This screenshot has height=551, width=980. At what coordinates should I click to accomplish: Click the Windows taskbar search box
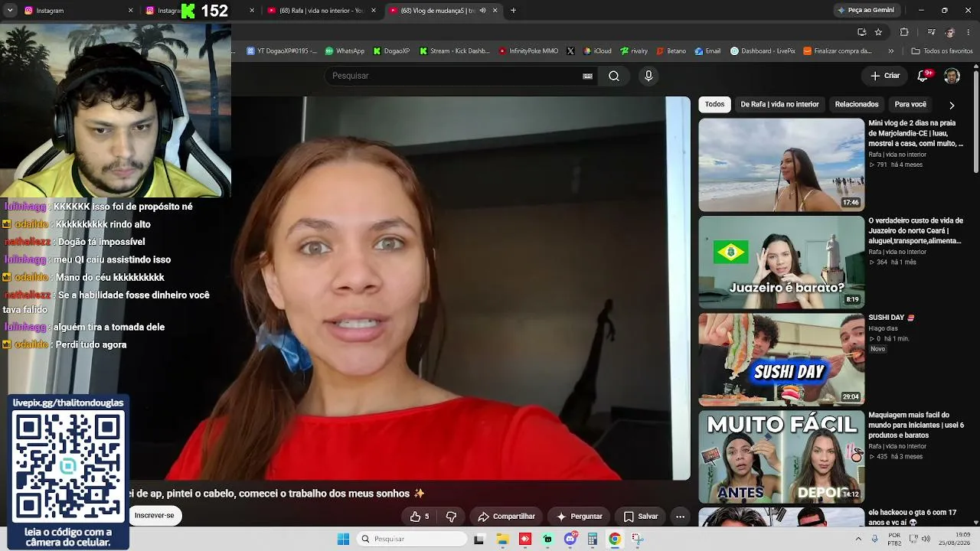click(x=413, y=539)
